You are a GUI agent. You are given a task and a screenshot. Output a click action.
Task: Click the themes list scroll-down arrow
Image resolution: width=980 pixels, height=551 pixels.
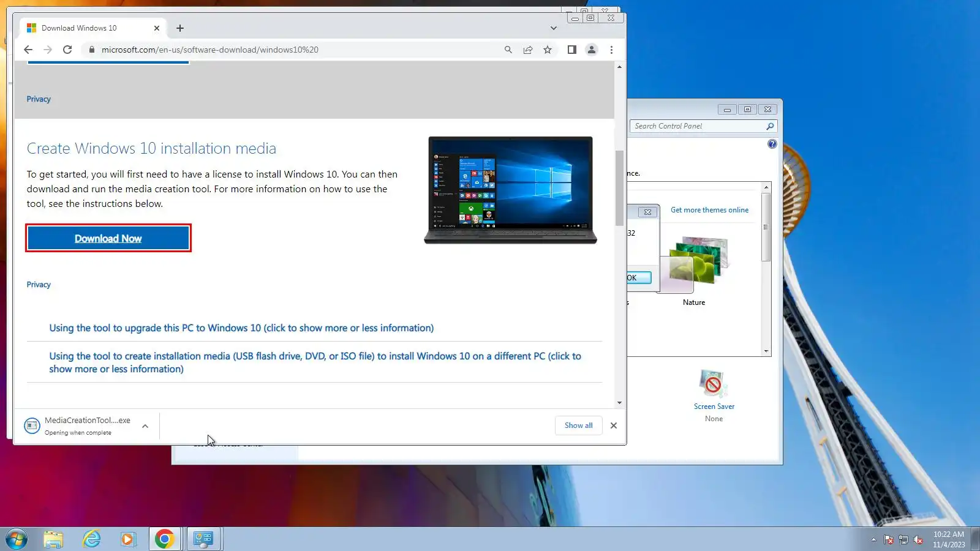click(766, 351)
